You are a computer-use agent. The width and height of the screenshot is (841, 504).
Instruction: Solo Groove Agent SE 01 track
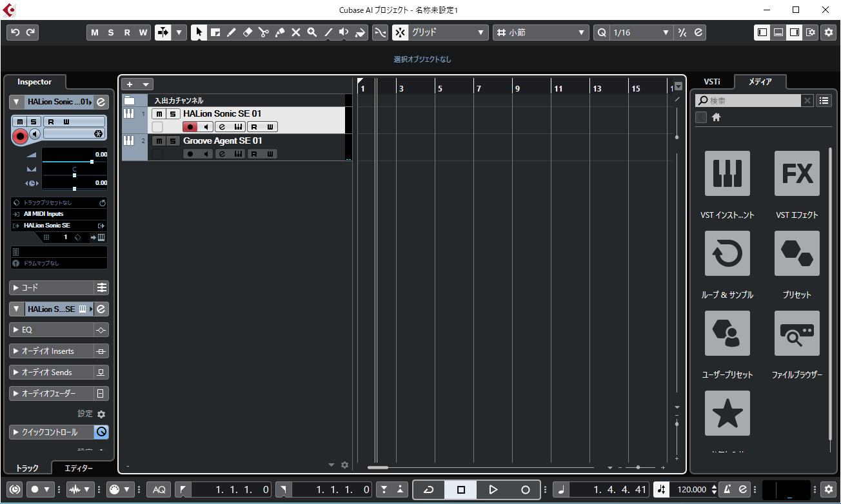click(172, 141)
